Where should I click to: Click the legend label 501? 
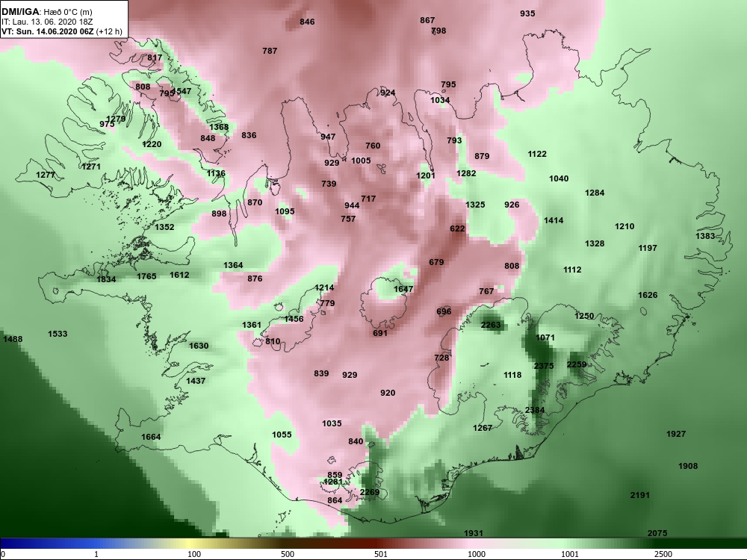point(381,554)
